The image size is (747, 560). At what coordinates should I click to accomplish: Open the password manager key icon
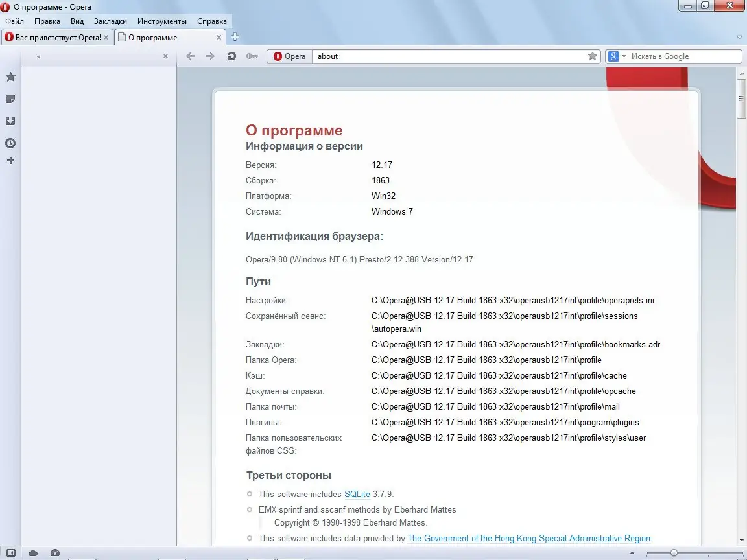click(252, 56)
